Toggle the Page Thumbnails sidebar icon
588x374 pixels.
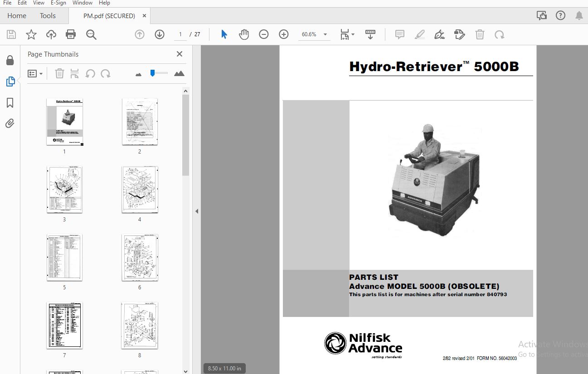point(10,82)
